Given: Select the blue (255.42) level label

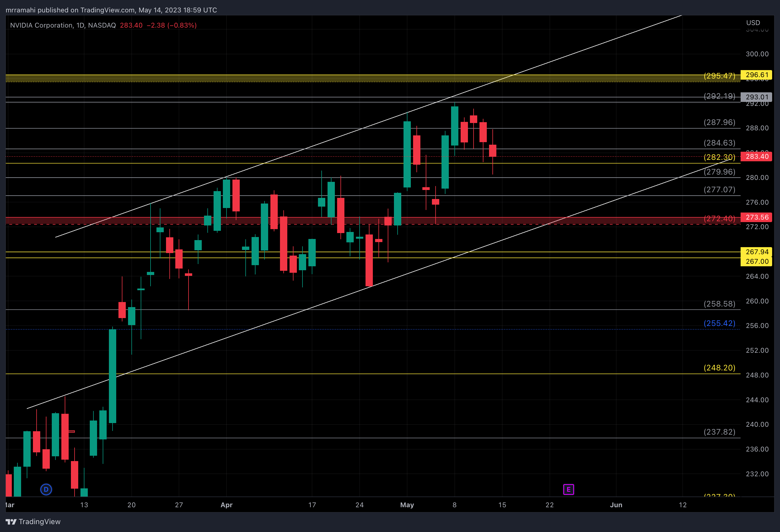Looking at the screenshot, I should click(719, 323).
